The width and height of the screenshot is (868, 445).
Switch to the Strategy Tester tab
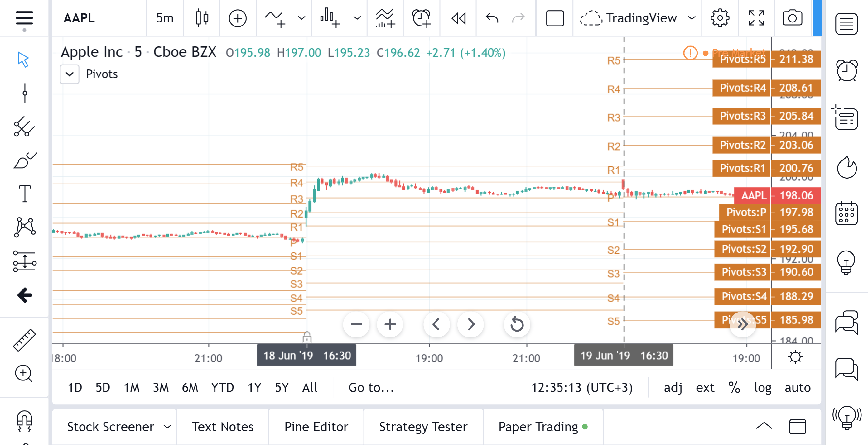423,427
